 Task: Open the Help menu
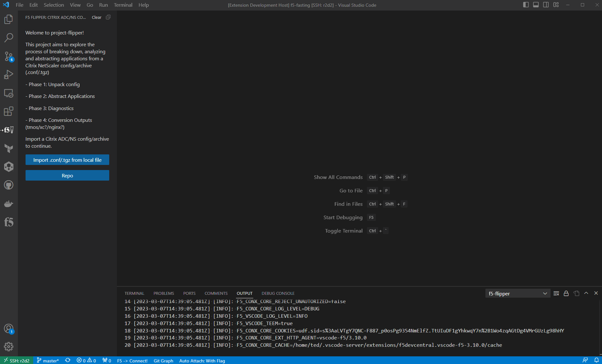(x=144, y=5)
